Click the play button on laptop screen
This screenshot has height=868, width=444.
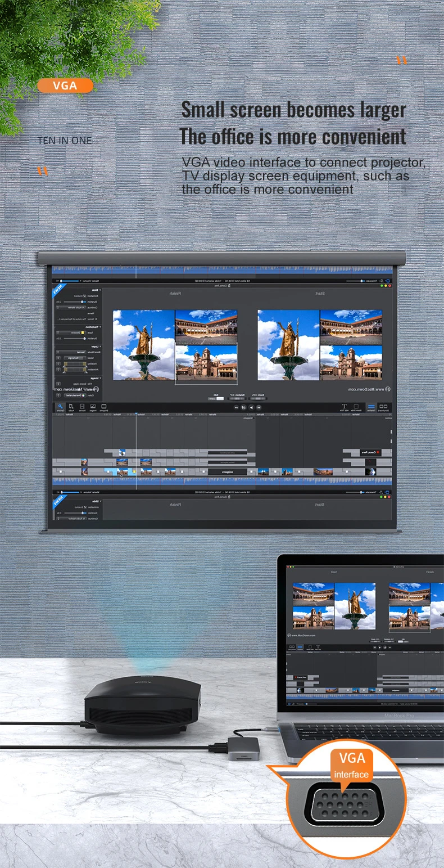(x=379, y=647)
